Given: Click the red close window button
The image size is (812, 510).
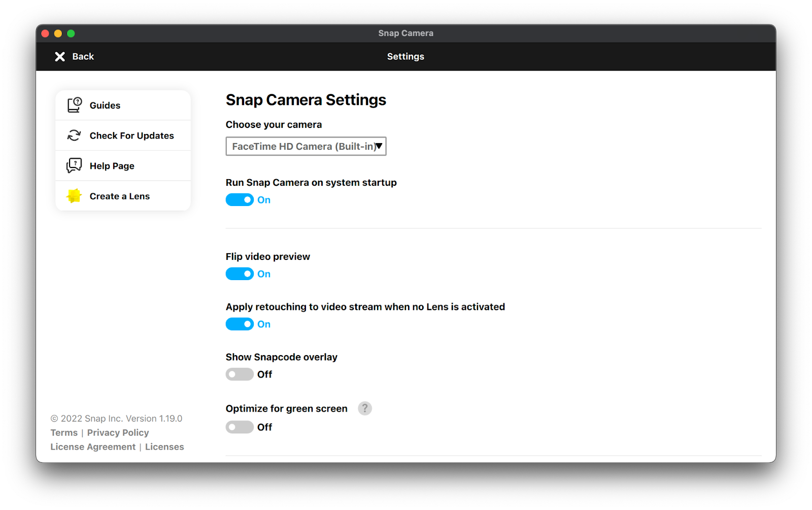Looking at the screenshot, I should click(45, 33).
